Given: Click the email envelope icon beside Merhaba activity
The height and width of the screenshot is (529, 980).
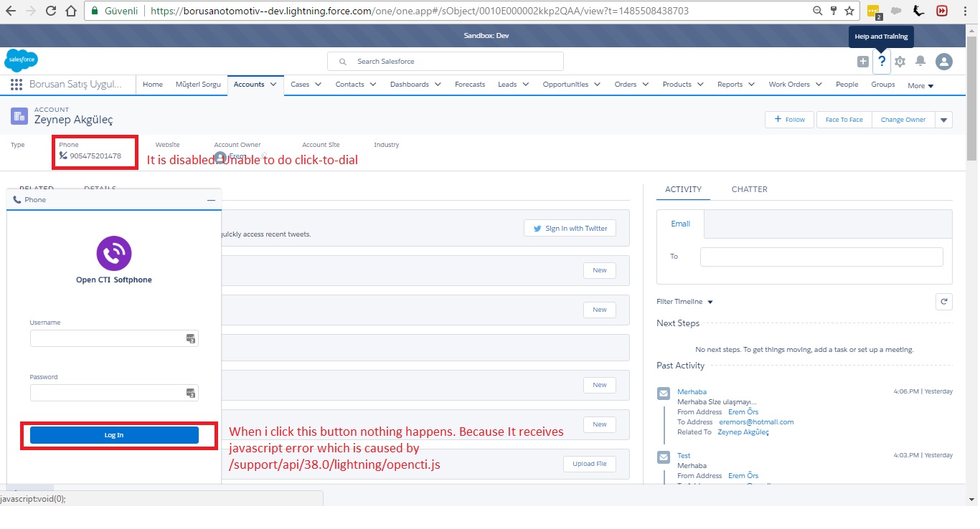Looking at the screenshot, I should tap(663, 392).
